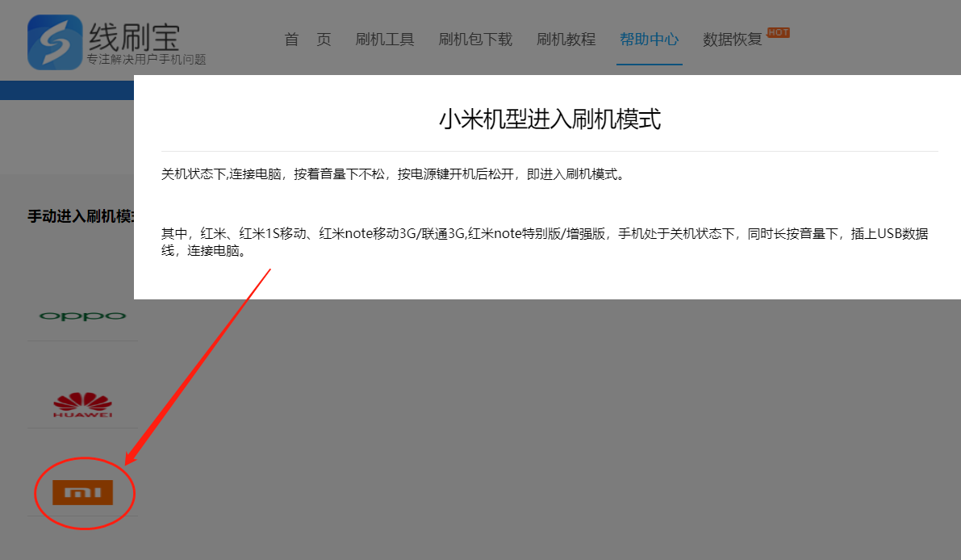Select the Huawei brand logo

pyautogui.click(x=83, y=405)
